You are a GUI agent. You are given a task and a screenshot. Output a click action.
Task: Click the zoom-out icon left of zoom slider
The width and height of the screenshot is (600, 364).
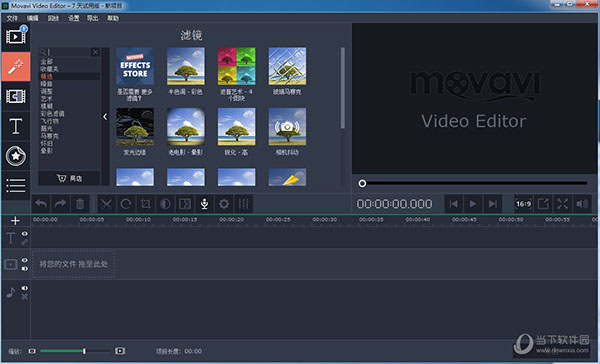click(x=32, y=351)
